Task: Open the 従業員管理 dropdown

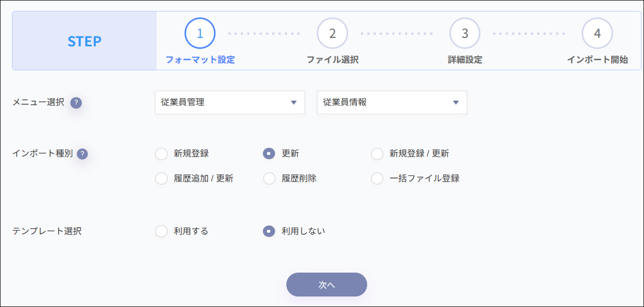Action: 230,102
